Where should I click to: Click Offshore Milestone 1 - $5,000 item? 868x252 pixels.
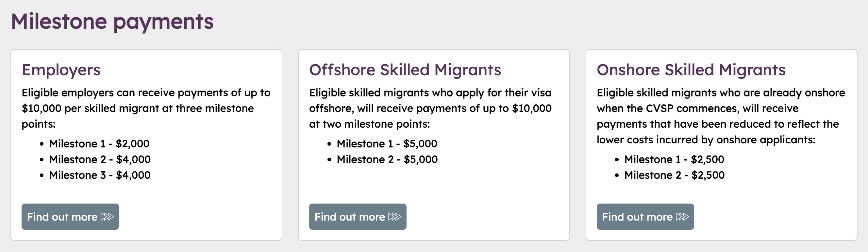tap(387, 144)
